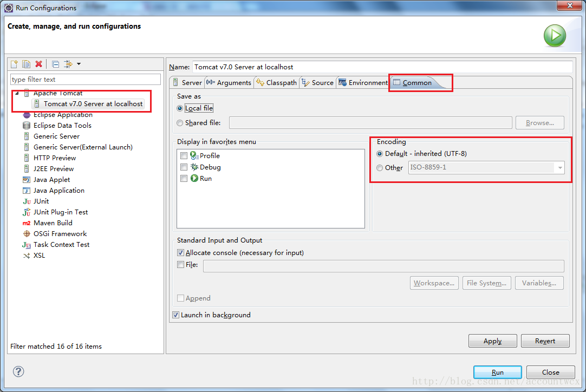This screenshot has width=586, height=392.
Task: Click the Workspace... button
Action: [434, 283]
